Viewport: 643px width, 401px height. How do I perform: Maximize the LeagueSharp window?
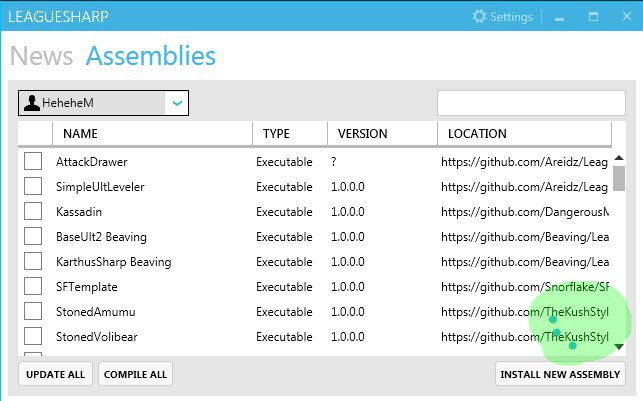click(x=593, y=16)
